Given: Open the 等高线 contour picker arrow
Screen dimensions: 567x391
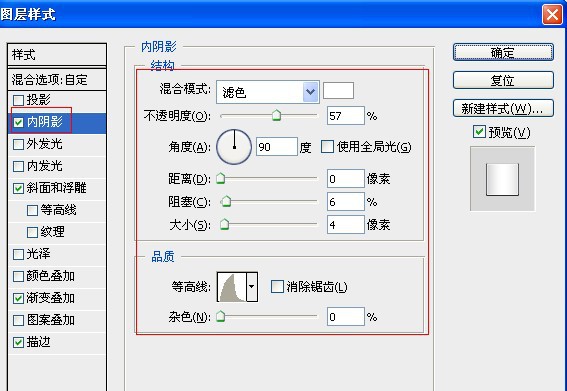Looking at the screenshot, I should pyautogui.click(x=252, y=287).
